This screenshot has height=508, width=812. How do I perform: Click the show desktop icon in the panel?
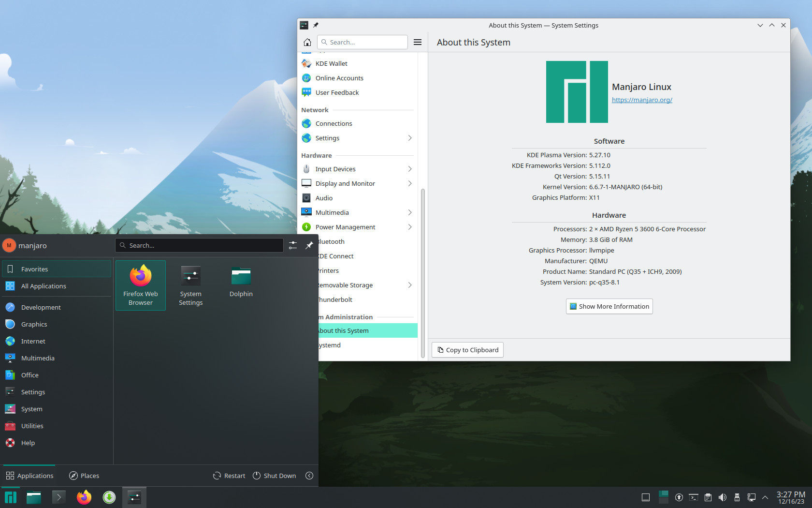click(646, 497)
